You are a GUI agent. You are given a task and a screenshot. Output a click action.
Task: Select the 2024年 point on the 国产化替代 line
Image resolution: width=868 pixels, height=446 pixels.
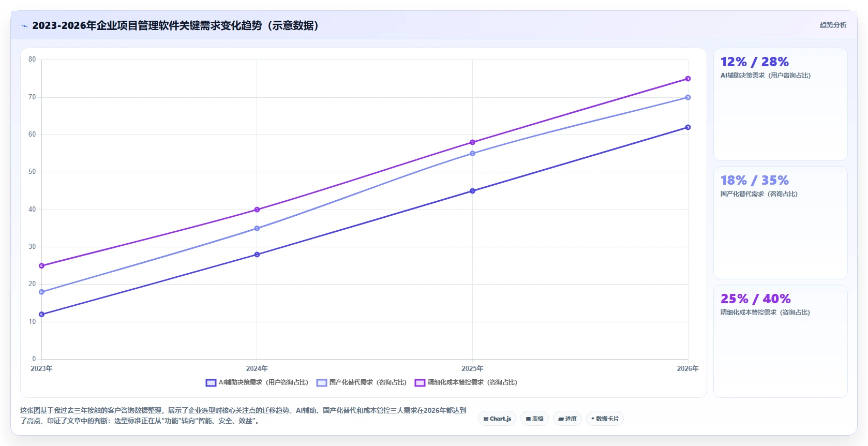coord(257,228)
